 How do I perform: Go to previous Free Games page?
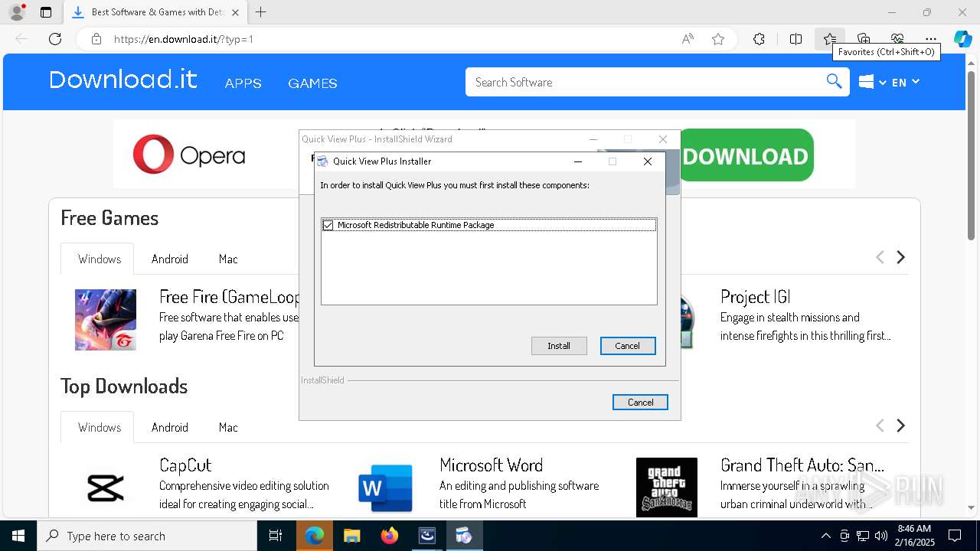point(880,257)
